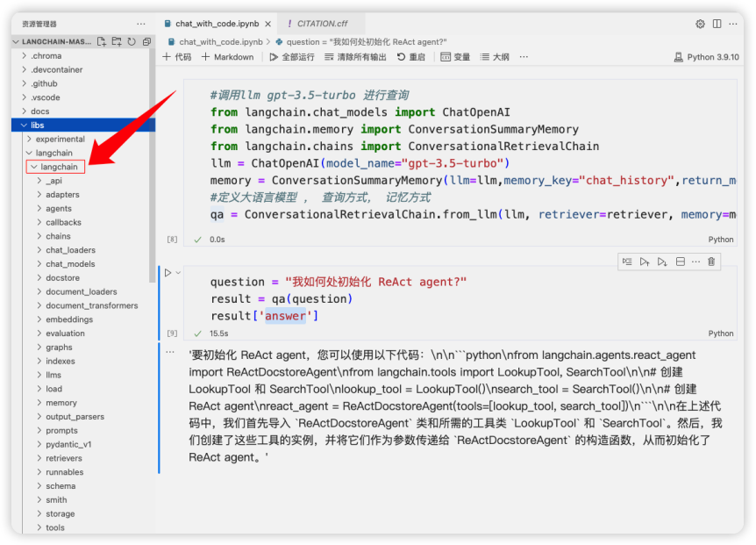Split the current cell
Screen dimensions: 756x545
(x=681, y=262)
